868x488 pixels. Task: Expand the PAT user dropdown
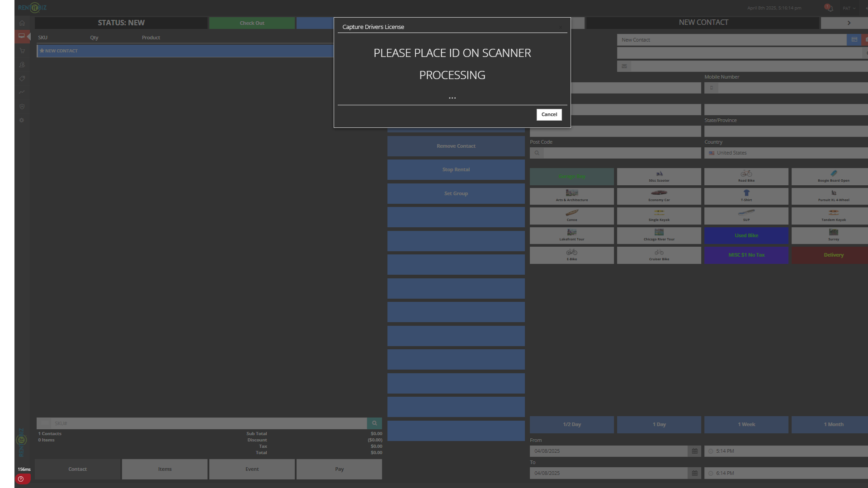pyautogui.click(x=849, y=8)
